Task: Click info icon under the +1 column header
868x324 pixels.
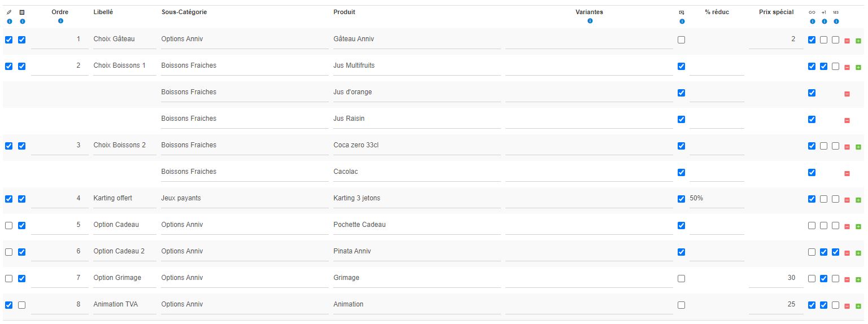Action: 824,21
